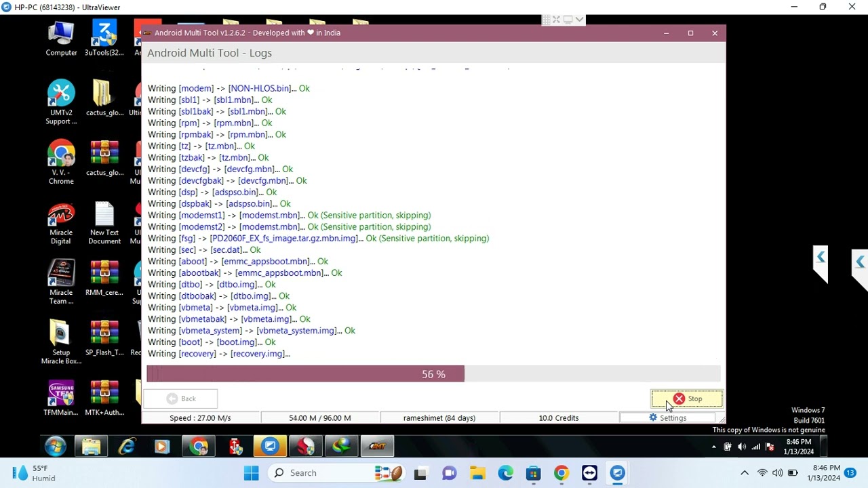Open the cactus_glo folder icon
This screenshot has height=488, width=868.
tap(104, 98)
